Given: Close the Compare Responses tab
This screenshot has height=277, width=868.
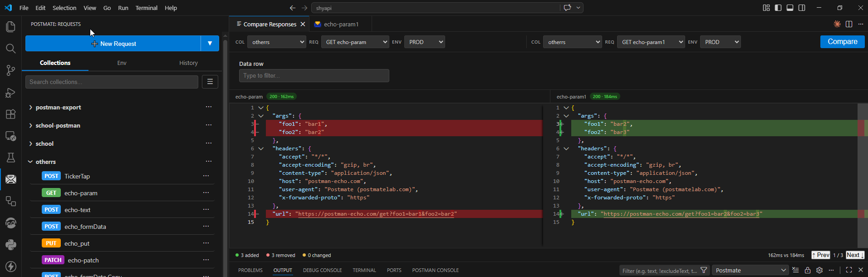Looking at the screenshot, I should (x=303, y=24).
